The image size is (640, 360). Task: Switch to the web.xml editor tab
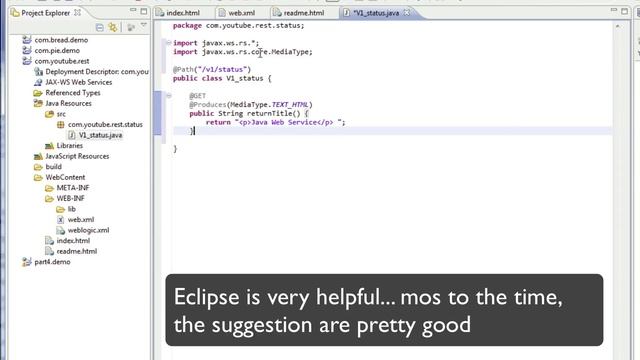241,13
